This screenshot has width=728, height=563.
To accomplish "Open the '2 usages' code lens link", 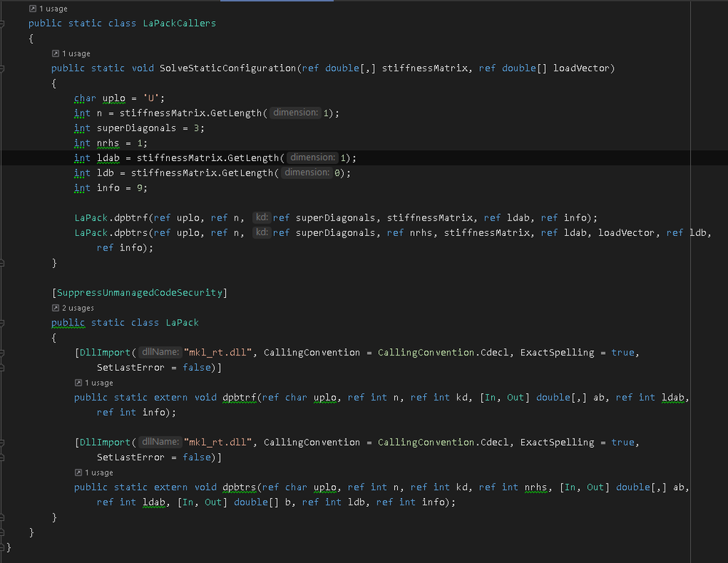I will [x=77, y=308].
